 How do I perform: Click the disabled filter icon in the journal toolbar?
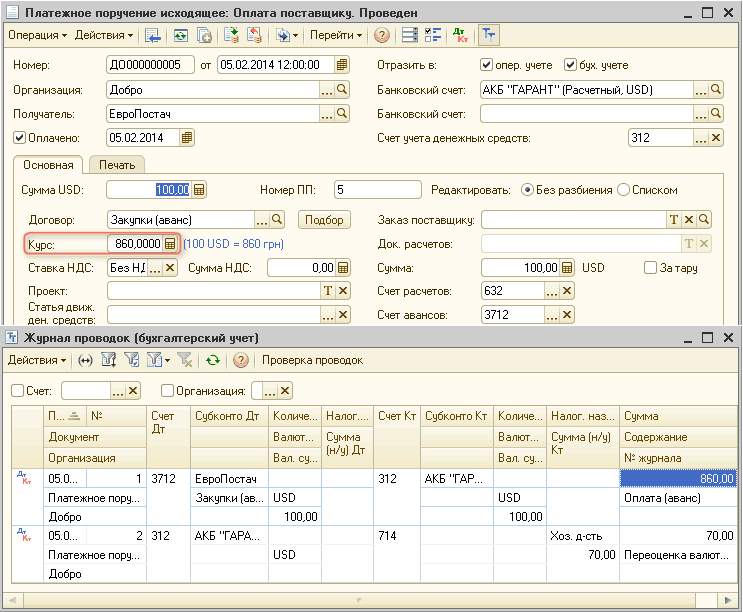tap(184, 360)
